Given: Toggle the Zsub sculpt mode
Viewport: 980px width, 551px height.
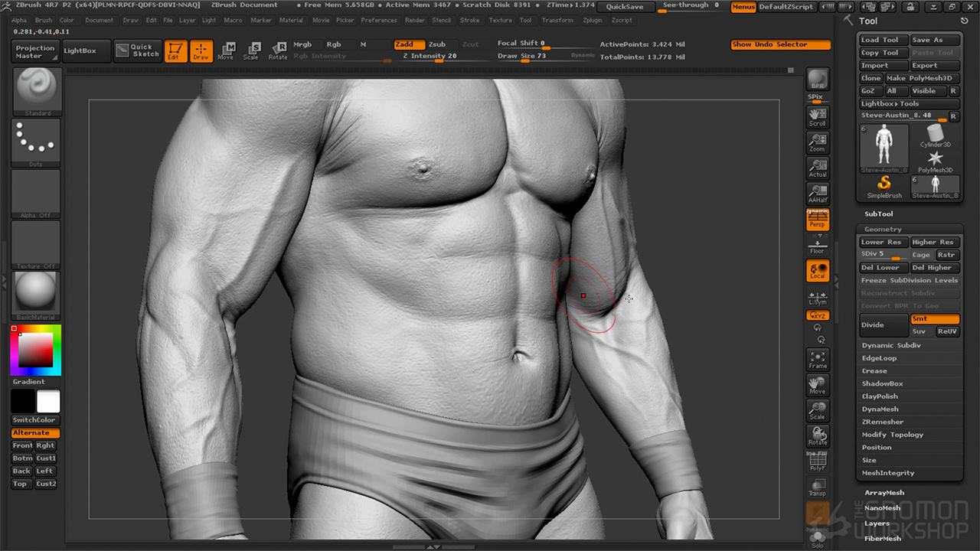Looking at the screenshot, I should [437, 44].
